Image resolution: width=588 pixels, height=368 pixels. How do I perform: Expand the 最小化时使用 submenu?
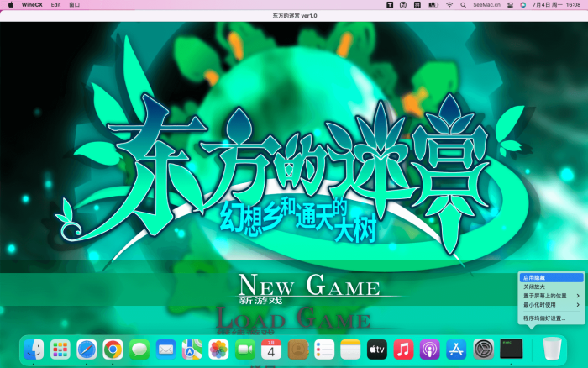tap(550, 305)
